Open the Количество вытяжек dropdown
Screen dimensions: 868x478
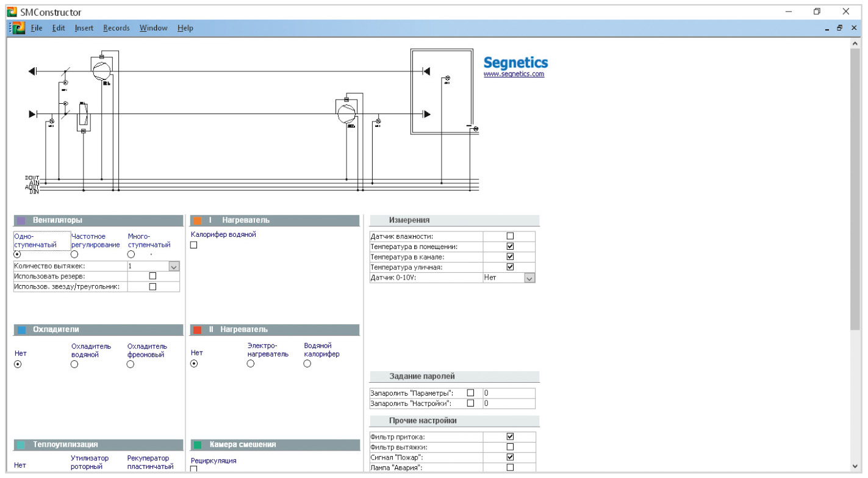173,267
